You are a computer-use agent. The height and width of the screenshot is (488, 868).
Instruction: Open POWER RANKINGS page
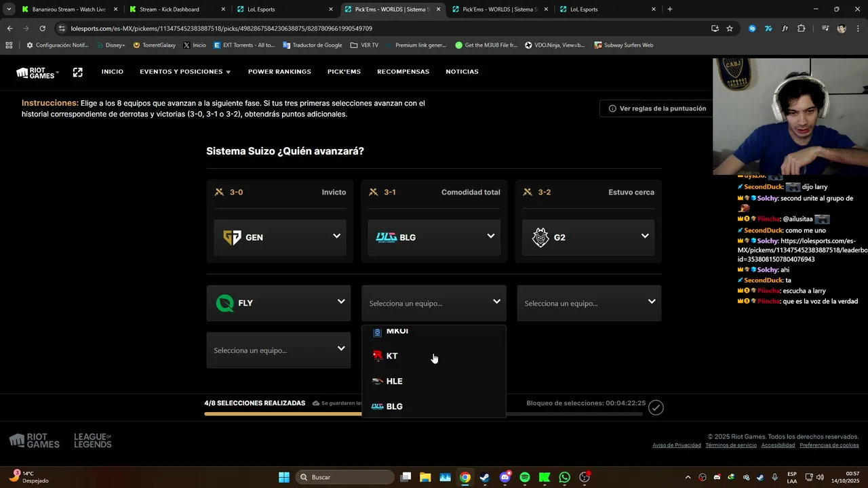279,72
